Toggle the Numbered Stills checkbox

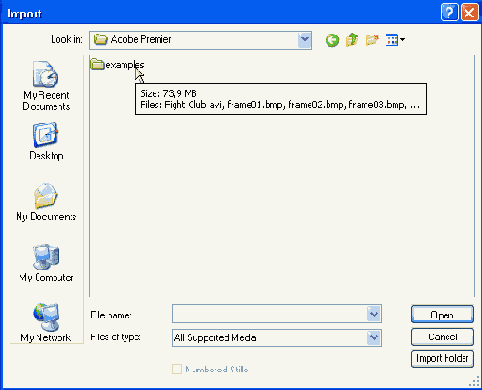[177, 369]
